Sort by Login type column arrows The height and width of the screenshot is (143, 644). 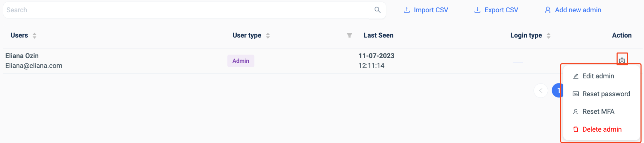tap(548, 35)
